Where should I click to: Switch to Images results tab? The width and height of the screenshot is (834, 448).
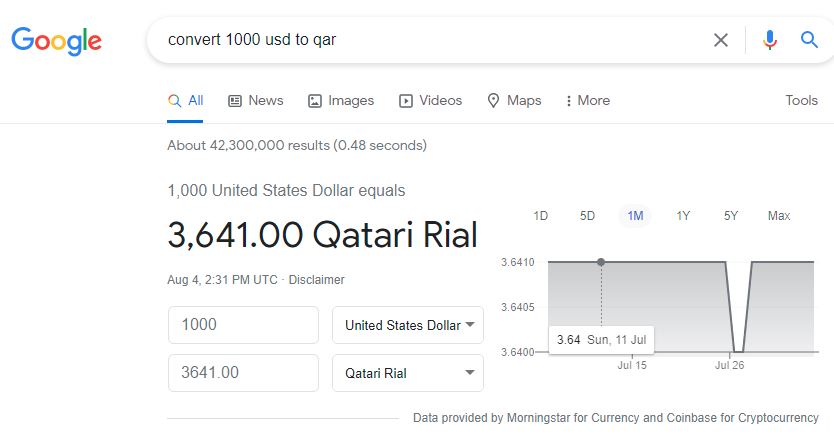[341, 101]
